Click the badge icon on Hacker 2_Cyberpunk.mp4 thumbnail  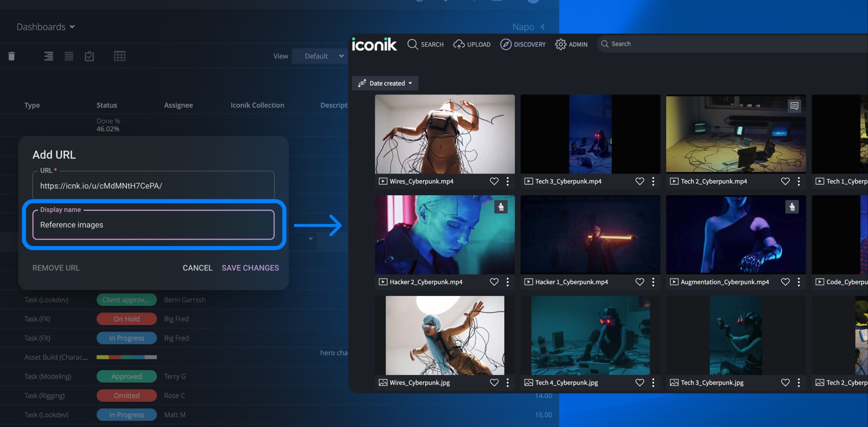pos(500,207)
